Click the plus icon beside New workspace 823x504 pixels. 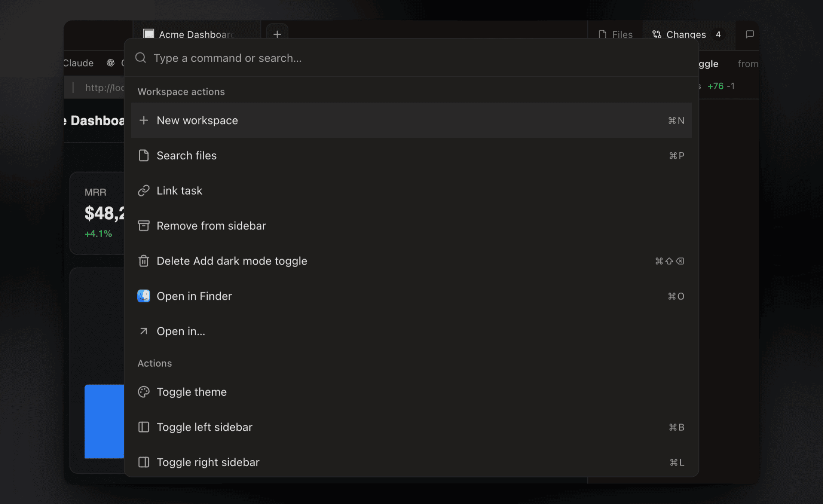point(144,120)
